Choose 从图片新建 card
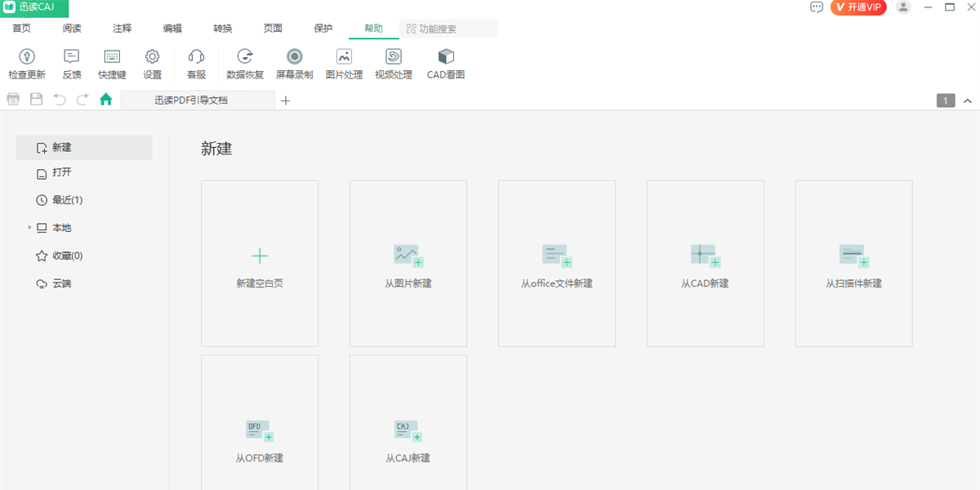This screenshot has height=490, width=980. [408, 264]
